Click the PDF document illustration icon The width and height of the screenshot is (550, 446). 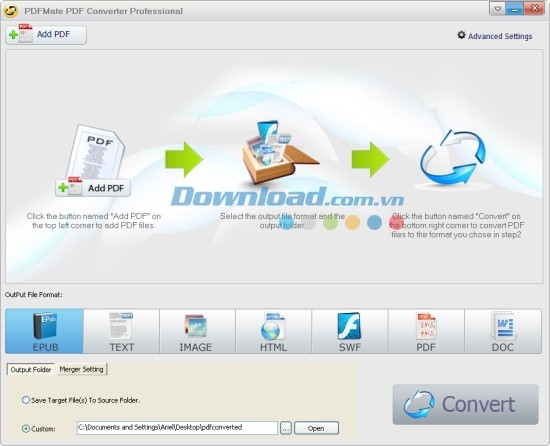(95, 153)
